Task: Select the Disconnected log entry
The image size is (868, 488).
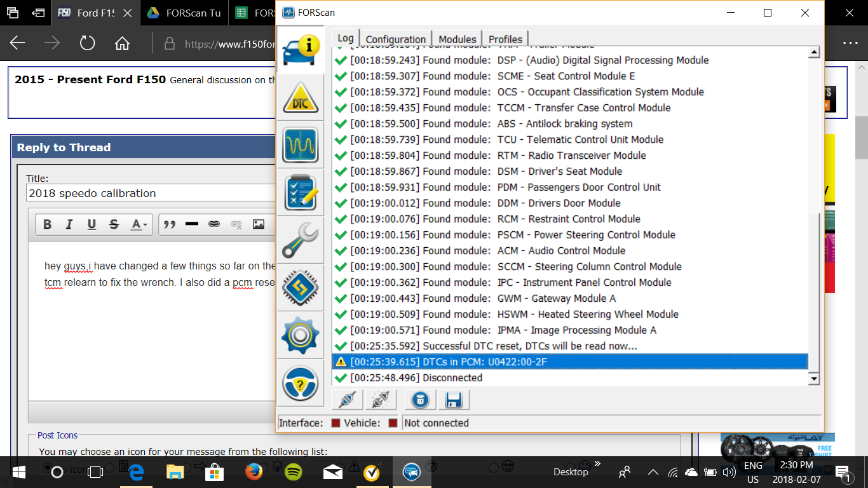Action: (570, 377)
